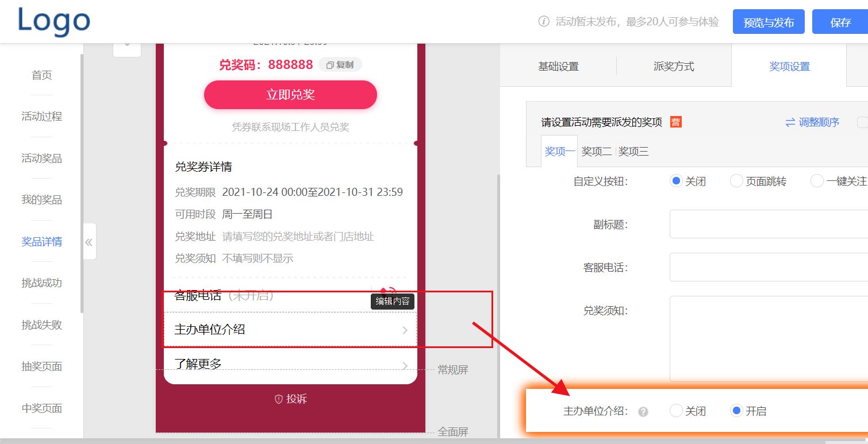The width and height of the screenshot is (868, 444).
Task: Click the Logo in the top left
Action: (x=53, y=21)
